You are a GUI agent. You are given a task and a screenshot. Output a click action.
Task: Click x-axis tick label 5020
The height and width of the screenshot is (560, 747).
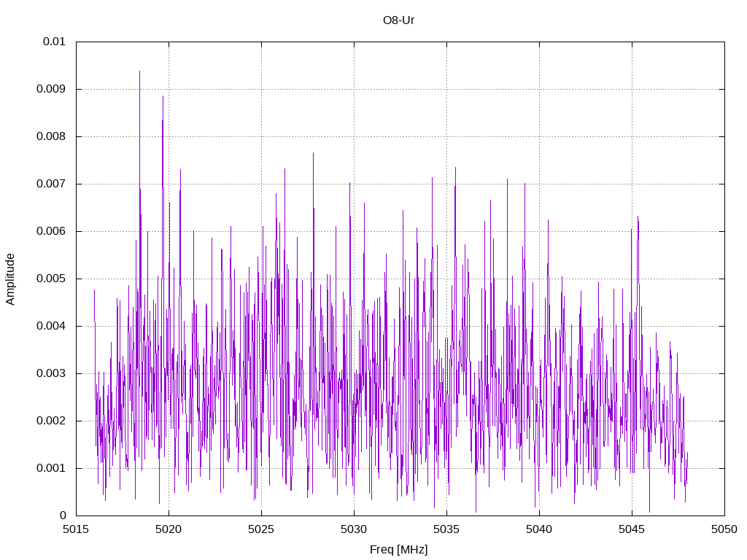169,529
